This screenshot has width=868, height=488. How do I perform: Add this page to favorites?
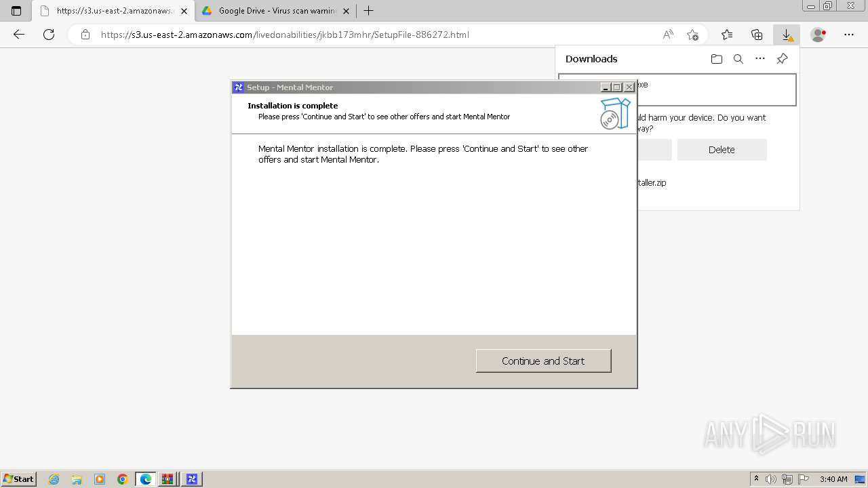(x=692, y=35)
